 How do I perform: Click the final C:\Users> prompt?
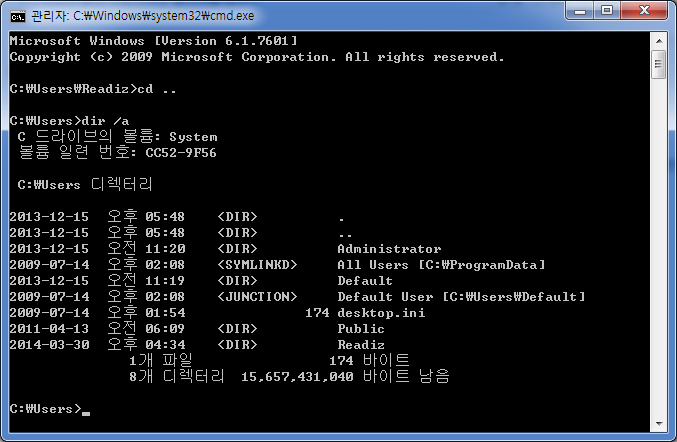45,408
